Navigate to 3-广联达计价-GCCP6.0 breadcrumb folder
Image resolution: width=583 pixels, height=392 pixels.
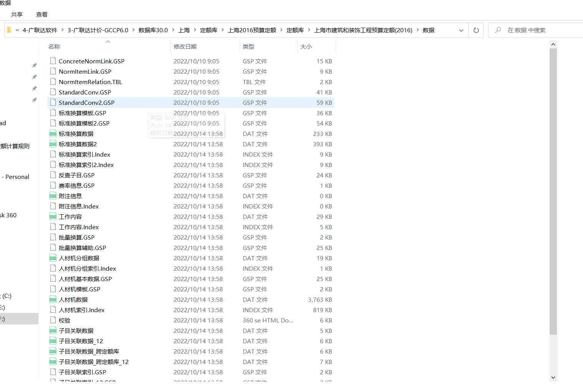pyautogui.click(x=98, y=30)
